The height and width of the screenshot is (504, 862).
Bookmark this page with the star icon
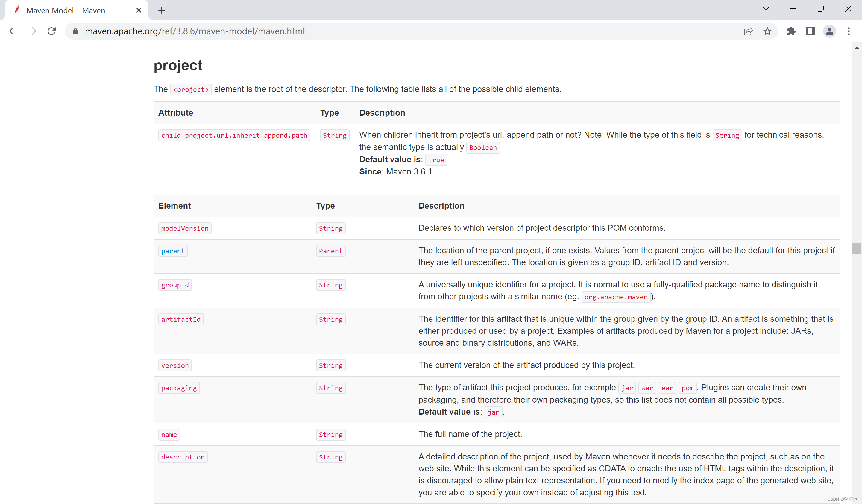click(x=767, y=31)
